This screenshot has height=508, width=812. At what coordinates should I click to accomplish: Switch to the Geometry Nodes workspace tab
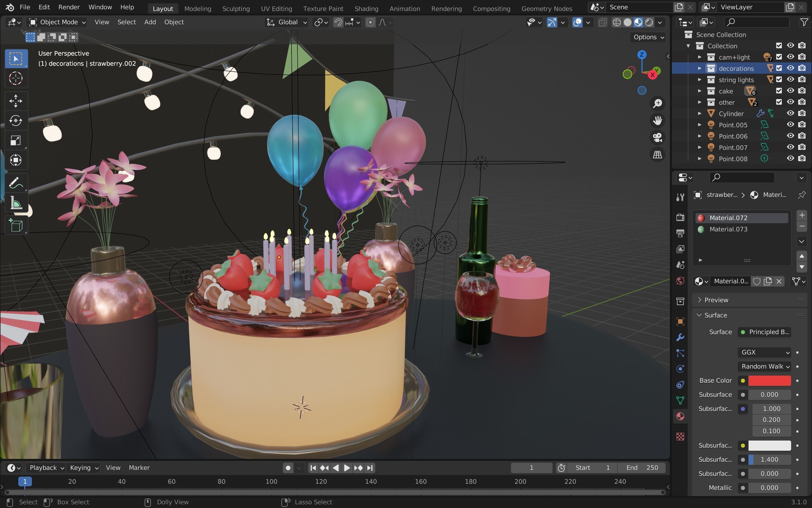point(547,9)
